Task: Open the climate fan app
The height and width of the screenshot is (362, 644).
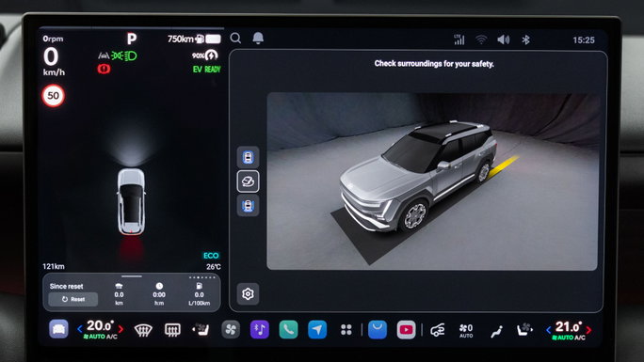Action: (x=231, y=330)
